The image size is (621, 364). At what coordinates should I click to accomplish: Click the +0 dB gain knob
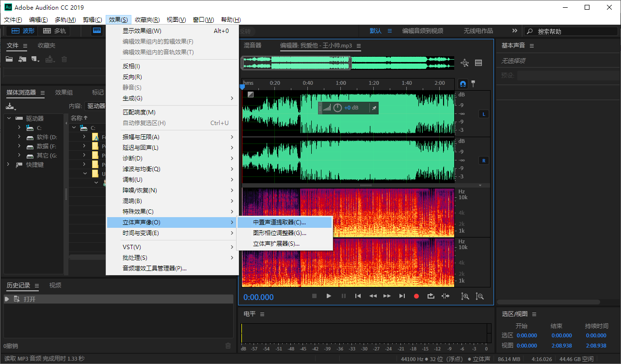pyautogui.click(x=337, y=108)
